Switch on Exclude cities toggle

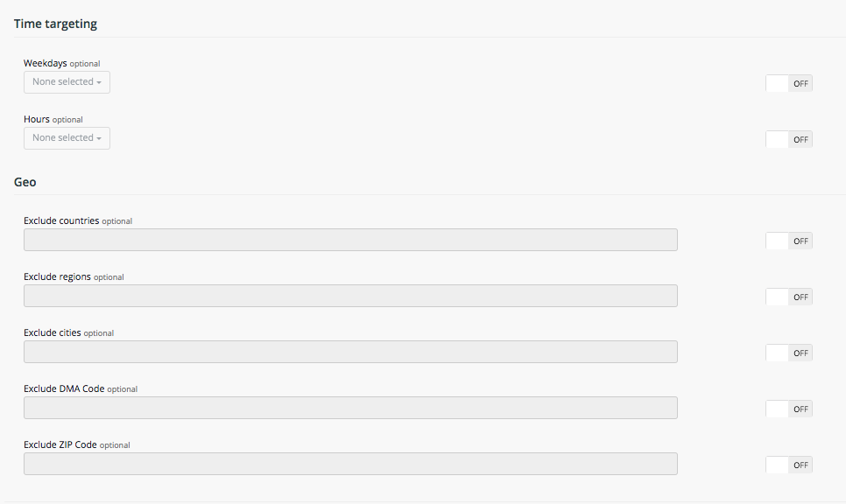[x=789, y=353]
